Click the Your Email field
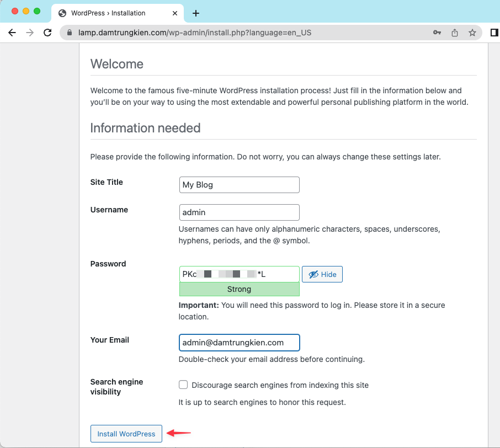The height and width of the screenshot is (448, 500). pos(239,343)
